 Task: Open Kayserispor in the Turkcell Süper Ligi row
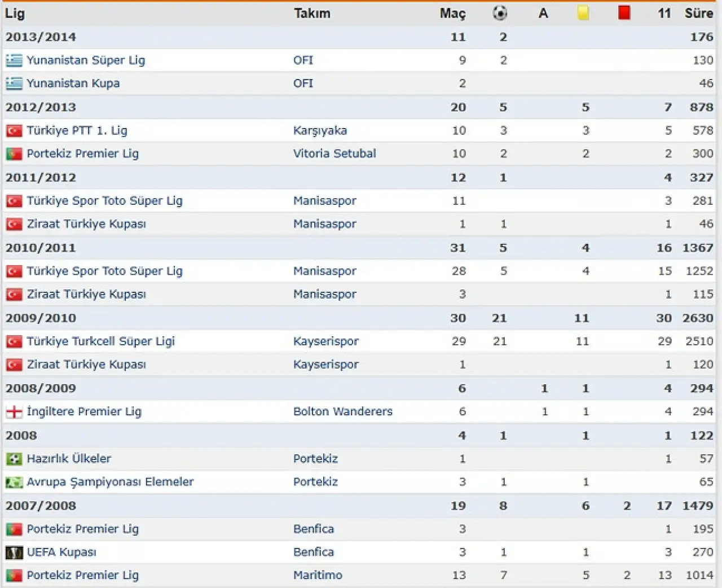click(x=325, y=341)
